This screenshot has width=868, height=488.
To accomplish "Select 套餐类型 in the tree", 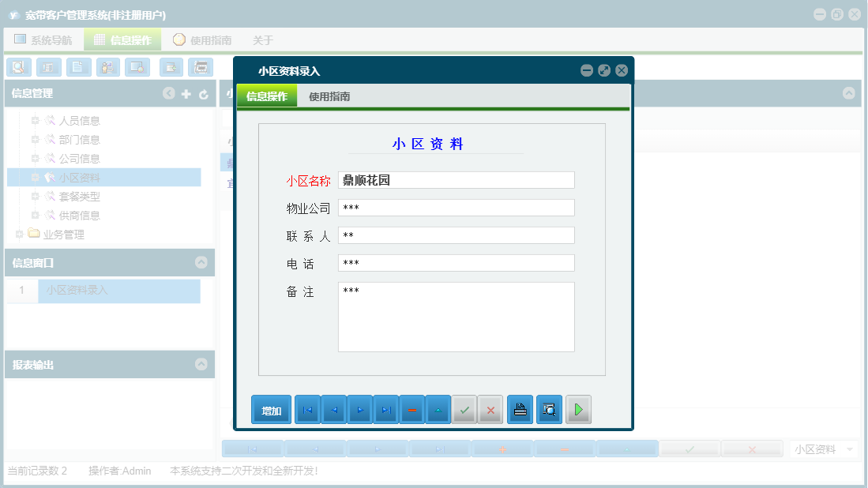I will (79, 197).
